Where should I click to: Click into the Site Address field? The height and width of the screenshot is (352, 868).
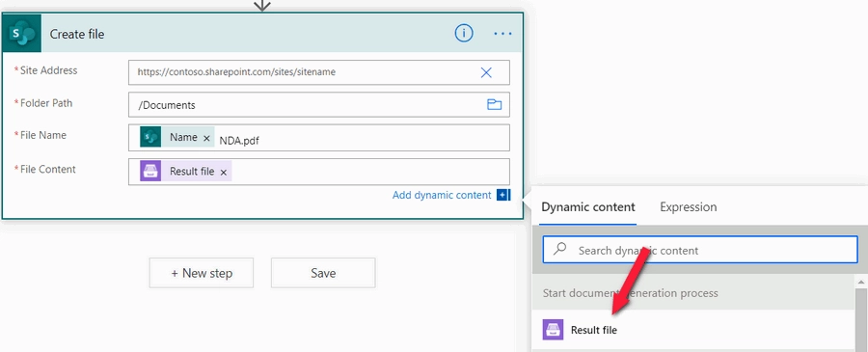pyautogui.click(x=319, y=72)
